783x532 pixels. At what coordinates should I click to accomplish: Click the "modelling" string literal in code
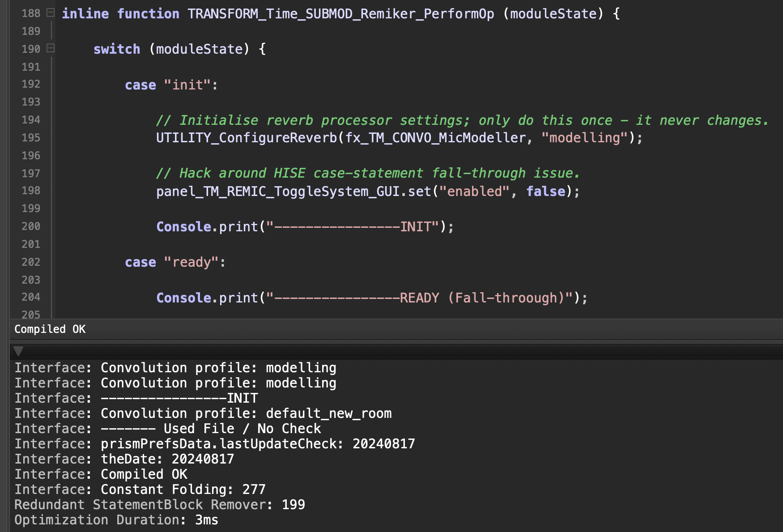(585, 138)
